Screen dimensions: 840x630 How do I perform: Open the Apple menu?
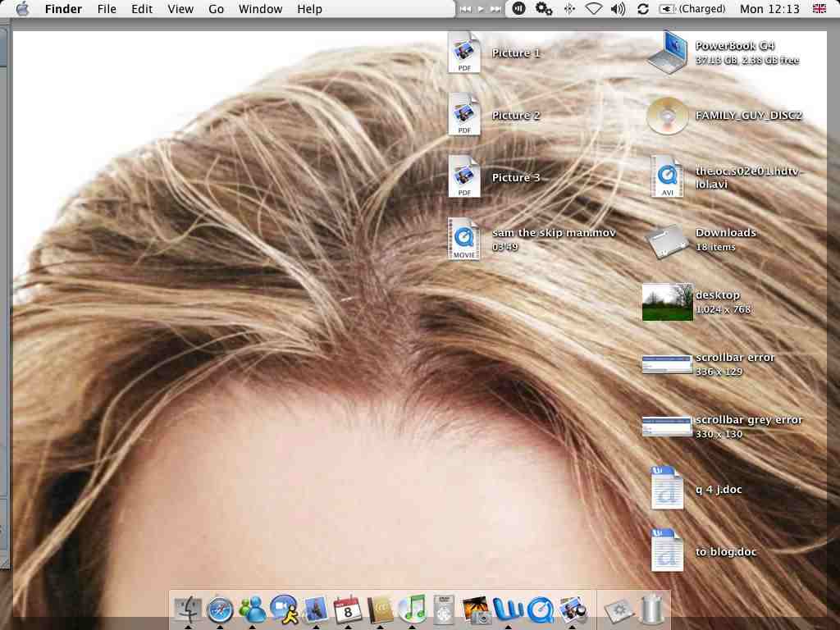22,9
